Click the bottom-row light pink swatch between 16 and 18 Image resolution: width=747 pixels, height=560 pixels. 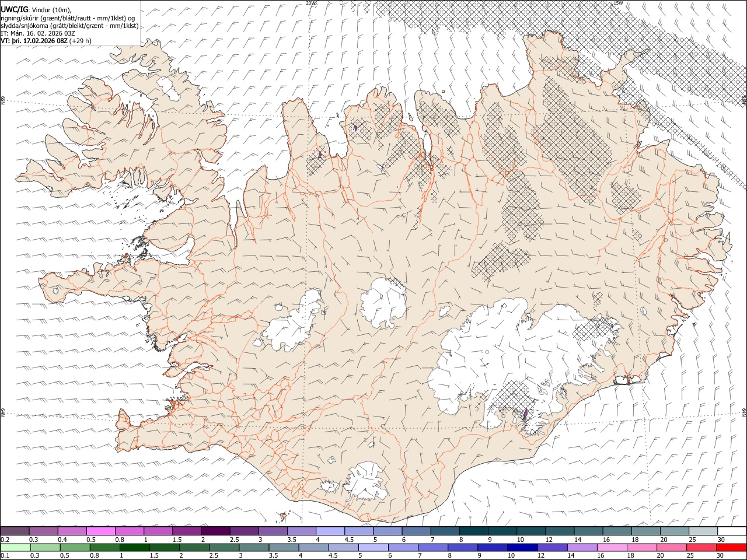611,547
